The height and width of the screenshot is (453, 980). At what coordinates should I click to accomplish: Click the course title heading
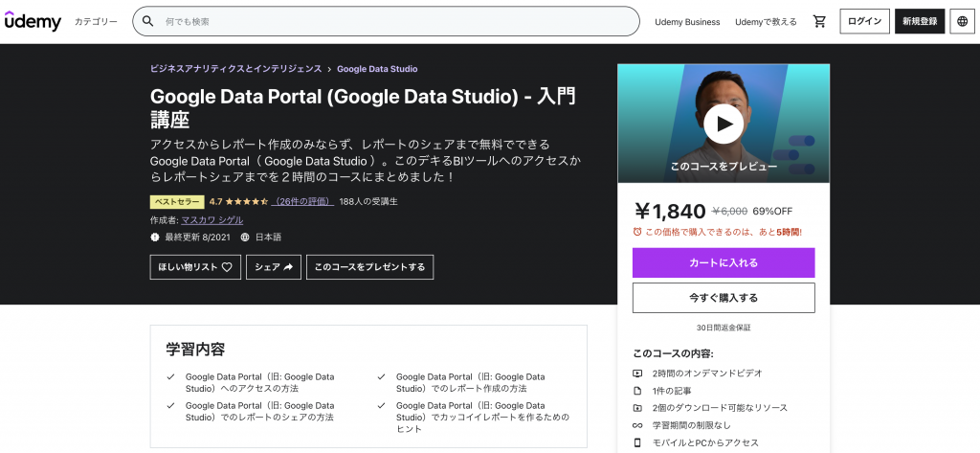point(363,107)
